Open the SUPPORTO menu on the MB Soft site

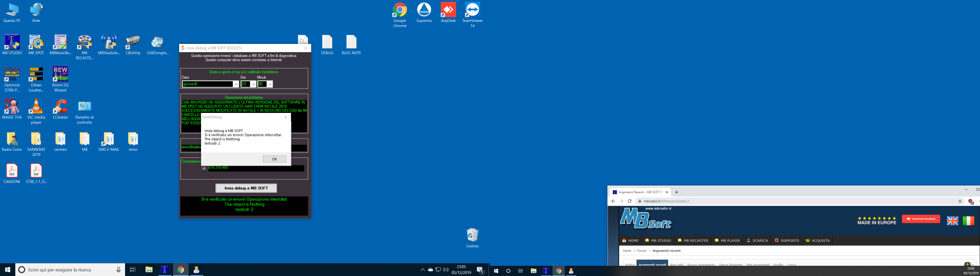point(787,240)
